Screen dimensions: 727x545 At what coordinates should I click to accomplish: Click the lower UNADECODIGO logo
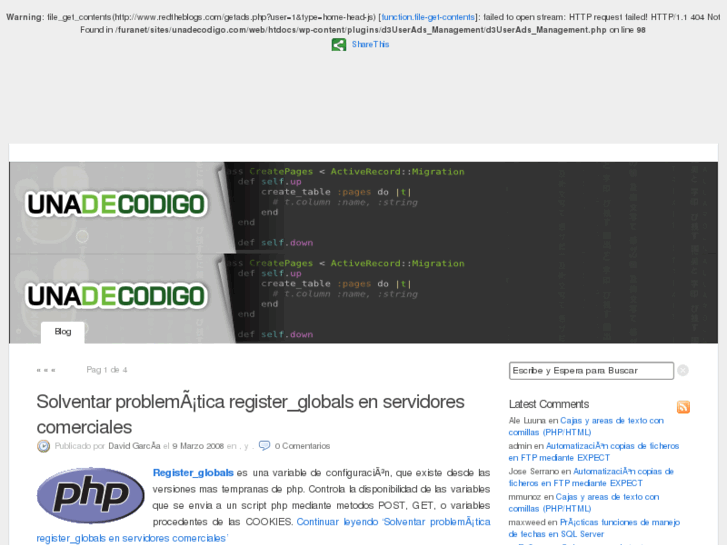coord(116,296)
